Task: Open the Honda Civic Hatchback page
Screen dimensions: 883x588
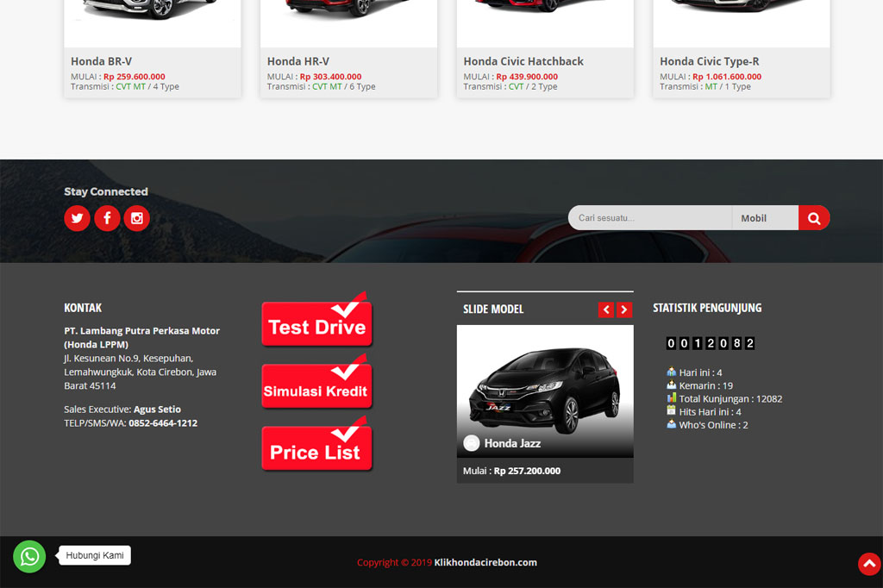Action: [x=523, y=61]
